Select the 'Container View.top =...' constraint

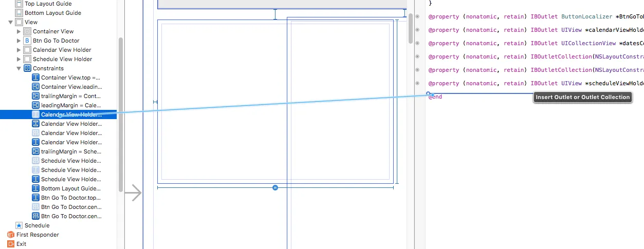70,78
